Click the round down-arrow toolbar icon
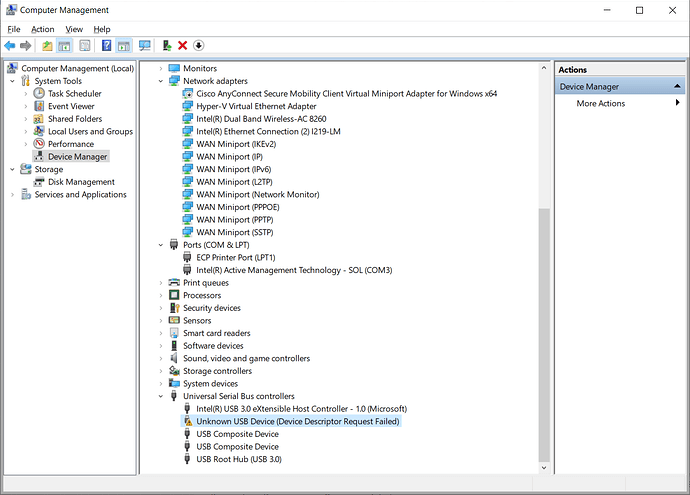 pyautogui.click(x=198, y=45)
